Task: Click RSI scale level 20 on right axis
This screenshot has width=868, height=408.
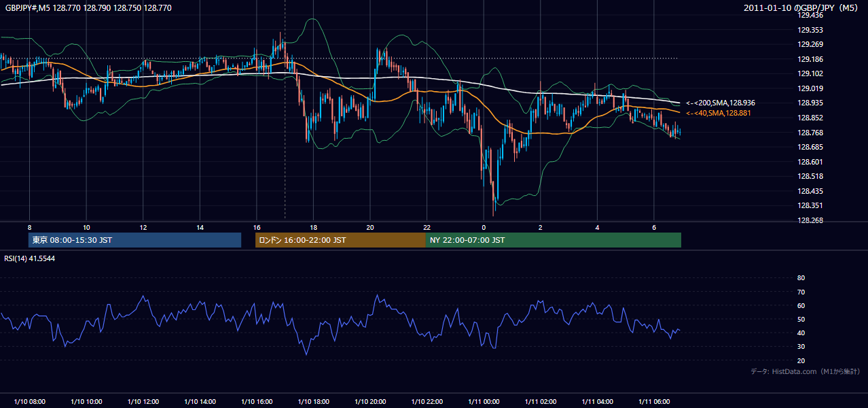Action: click(801, 360)
